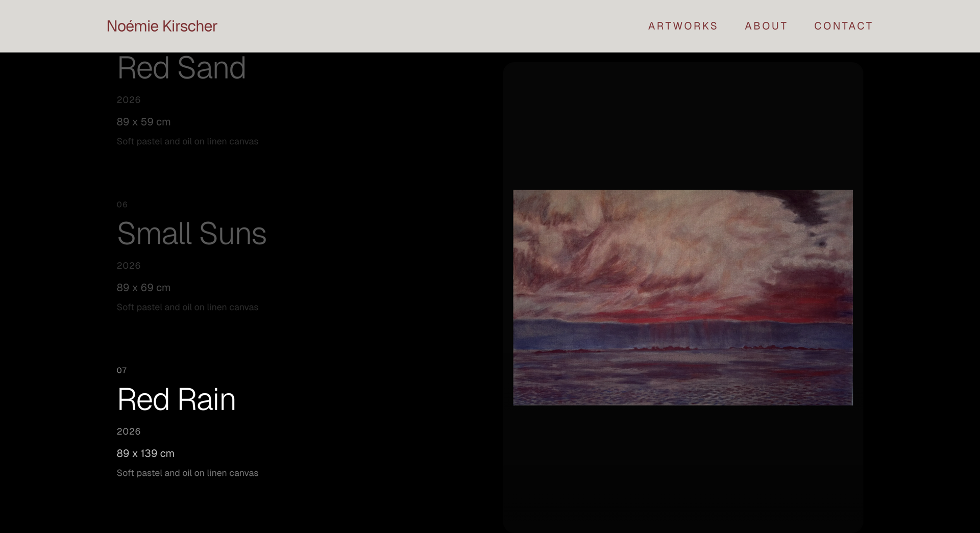Click the 2026 year under Small Suns

click(x=129, y=266)
